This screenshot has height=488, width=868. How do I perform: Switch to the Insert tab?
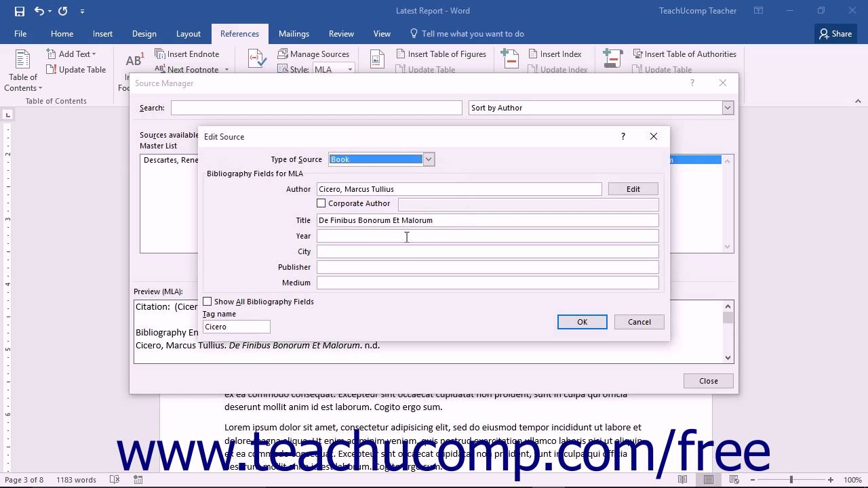click(x=102, y=34)
